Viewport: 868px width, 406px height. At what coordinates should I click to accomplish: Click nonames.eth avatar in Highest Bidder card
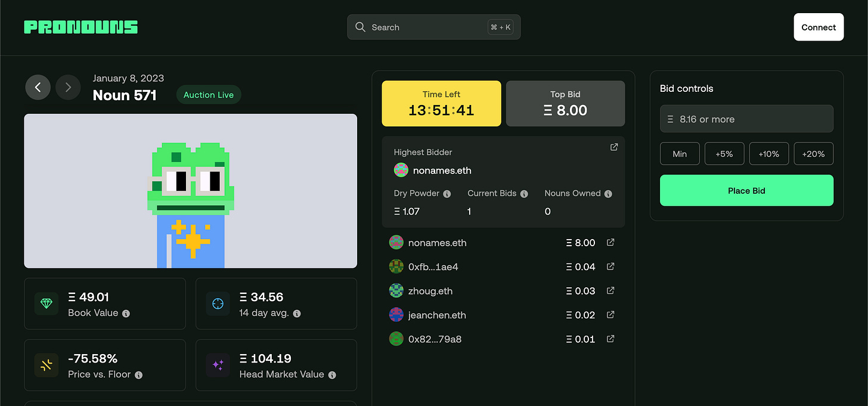[401, 171]
